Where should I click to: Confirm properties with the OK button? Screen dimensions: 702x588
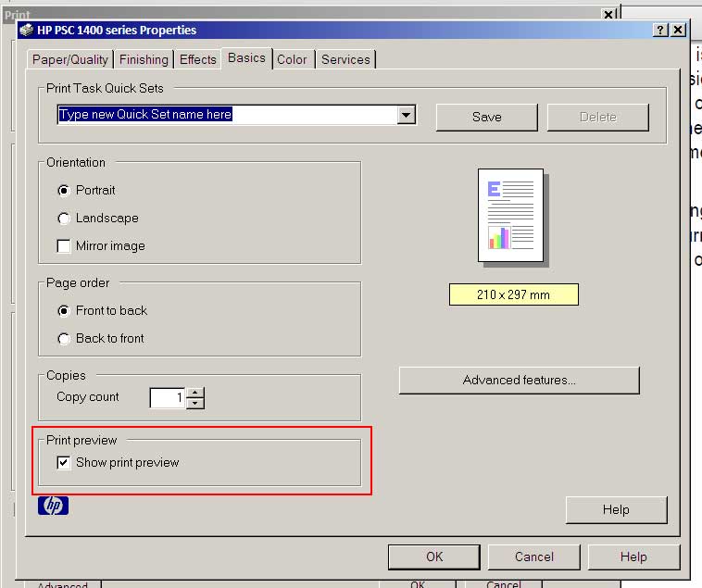pyautogui.click(x=434, y=557)
